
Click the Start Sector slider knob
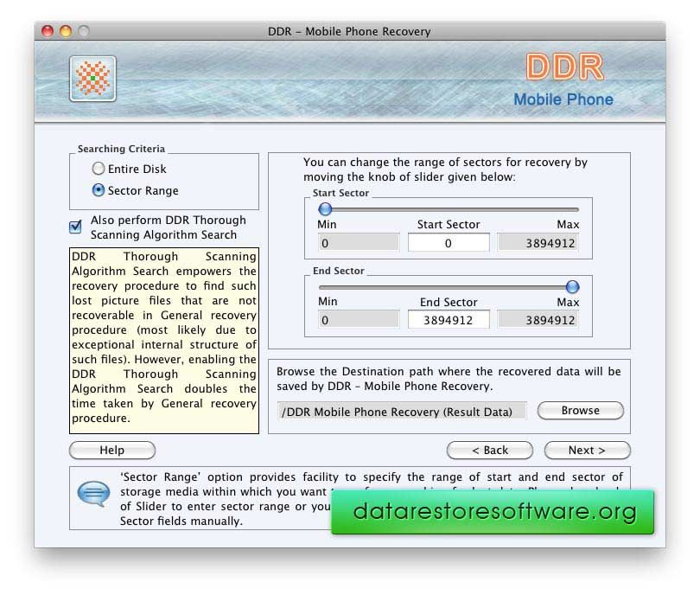tap(325, 208)
